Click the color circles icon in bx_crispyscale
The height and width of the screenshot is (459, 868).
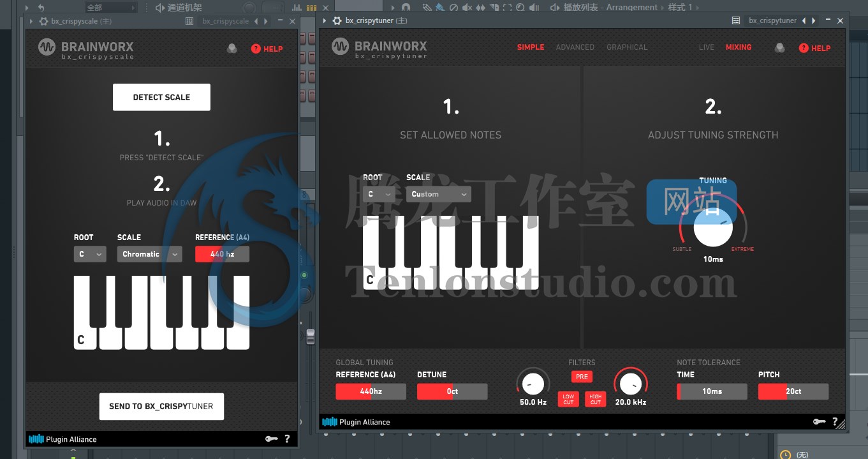tap(232, 49)
